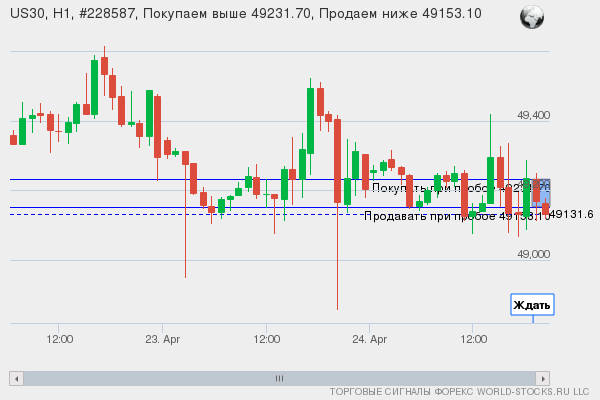This screenshot has height=400, width=600.
Task: Click the 24. Apr date label
Action: tap(370, 340)
